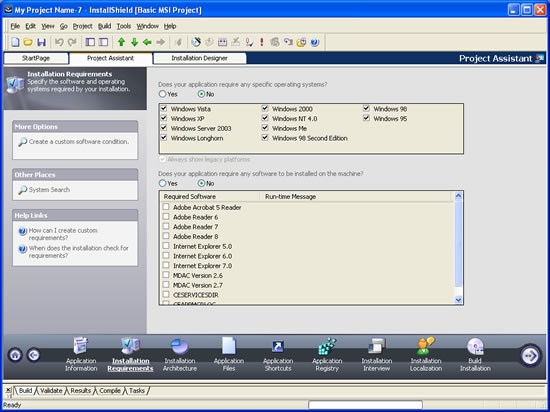The width and height of the screenshot is (550, 412).
Task: Select No for required software question
Action: point(201,183)
